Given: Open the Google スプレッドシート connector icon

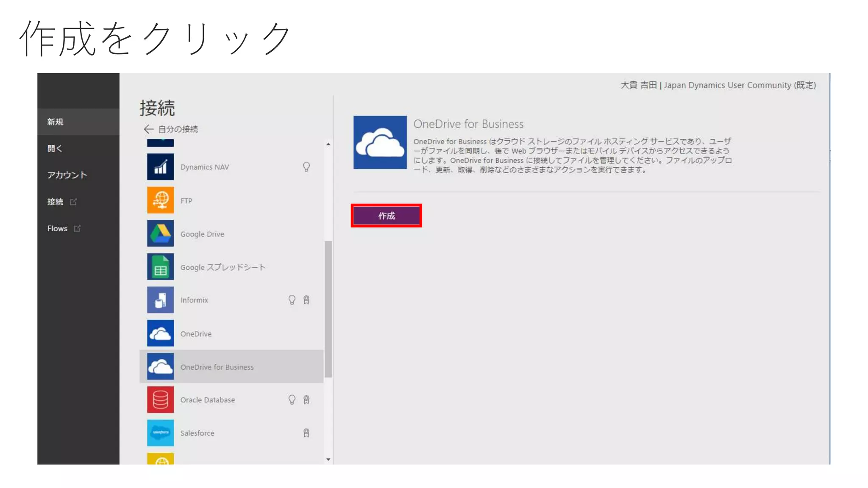Looking at the screenshot, I should click(160, 266).
